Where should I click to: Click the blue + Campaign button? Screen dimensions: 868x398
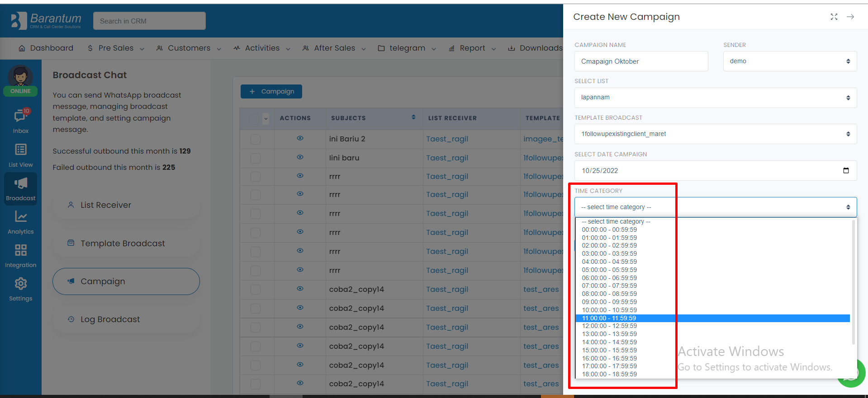click(x=271, y=92)
